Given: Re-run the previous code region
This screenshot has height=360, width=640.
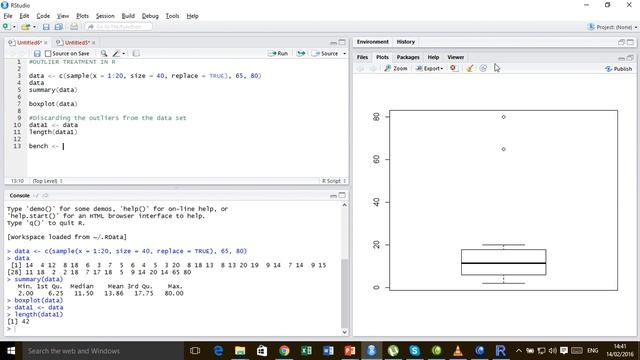Looking at the screenshot, I should click(x=301, y=53).
